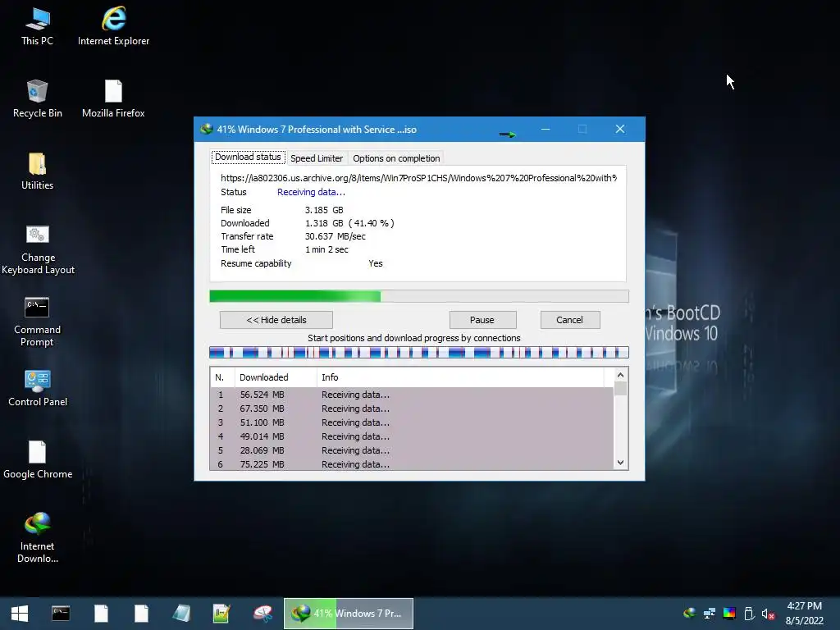Click the first blank-page taskbar icon
Screen dimensions: 840x630
pos(101,614)
